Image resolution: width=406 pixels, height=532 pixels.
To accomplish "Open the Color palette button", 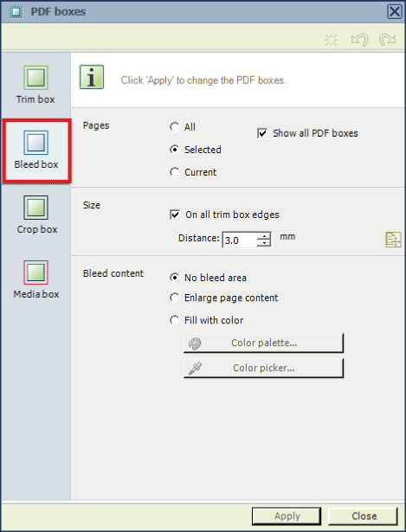I will coord(264,343).
